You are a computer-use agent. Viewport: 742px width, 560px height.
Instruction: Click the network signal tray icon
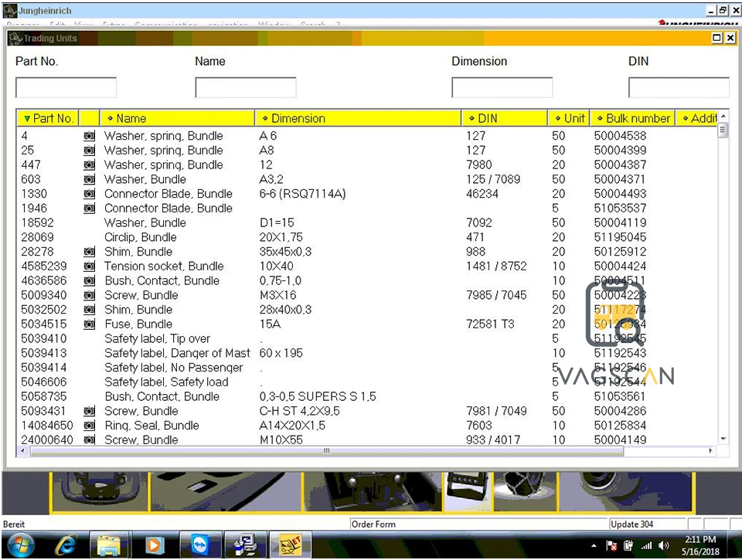pos(646,546)
